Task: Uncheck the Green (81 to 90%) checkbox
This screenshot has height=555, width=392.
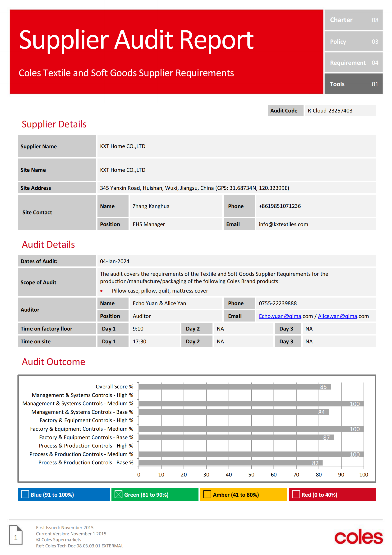Action: [x=118, y=494]
